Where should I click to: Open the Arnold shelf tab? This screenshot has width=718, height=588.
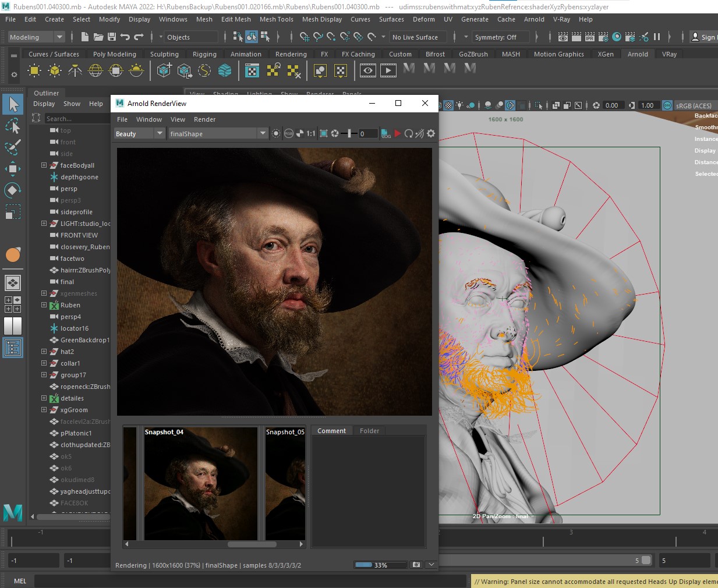click(x=637, y=54)
